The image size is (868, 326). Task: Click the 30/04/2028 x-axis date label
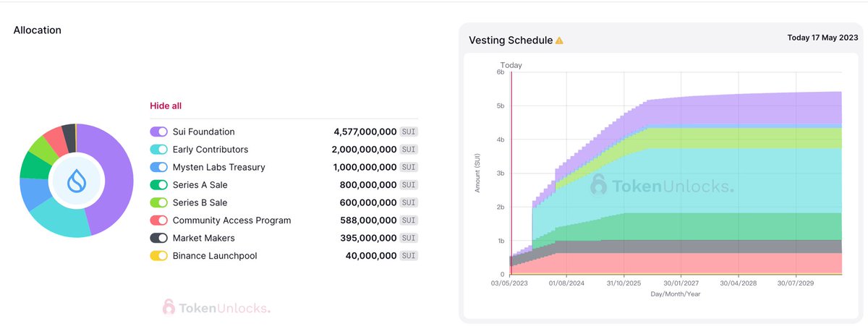[x=739, y=284]
